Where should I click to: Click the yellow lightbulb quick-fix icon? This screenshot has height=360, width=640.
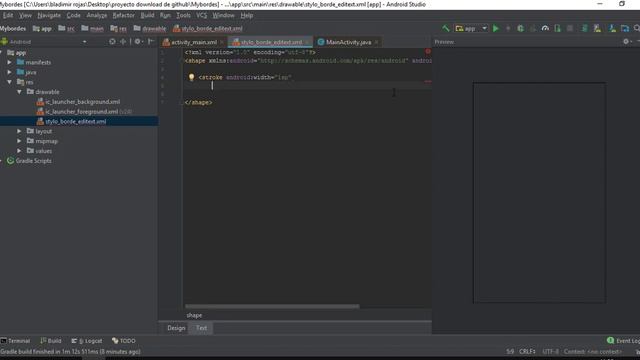[191, 77]
